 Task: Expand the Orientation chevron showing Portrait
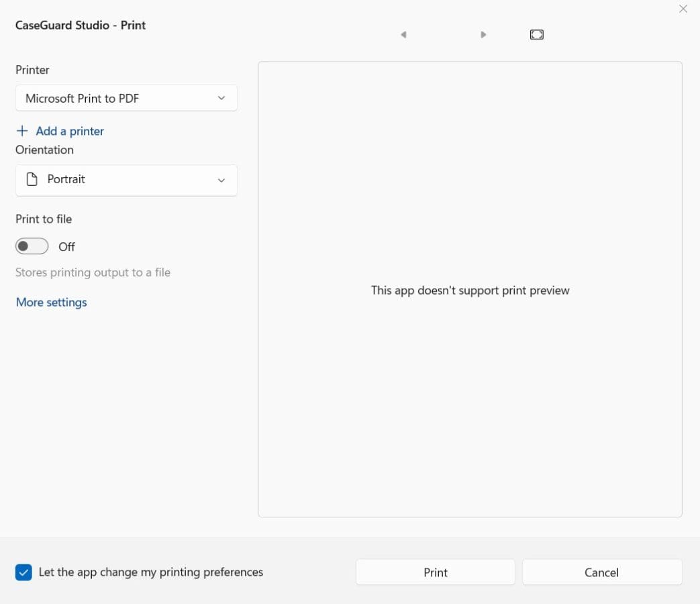coord(221,181)
